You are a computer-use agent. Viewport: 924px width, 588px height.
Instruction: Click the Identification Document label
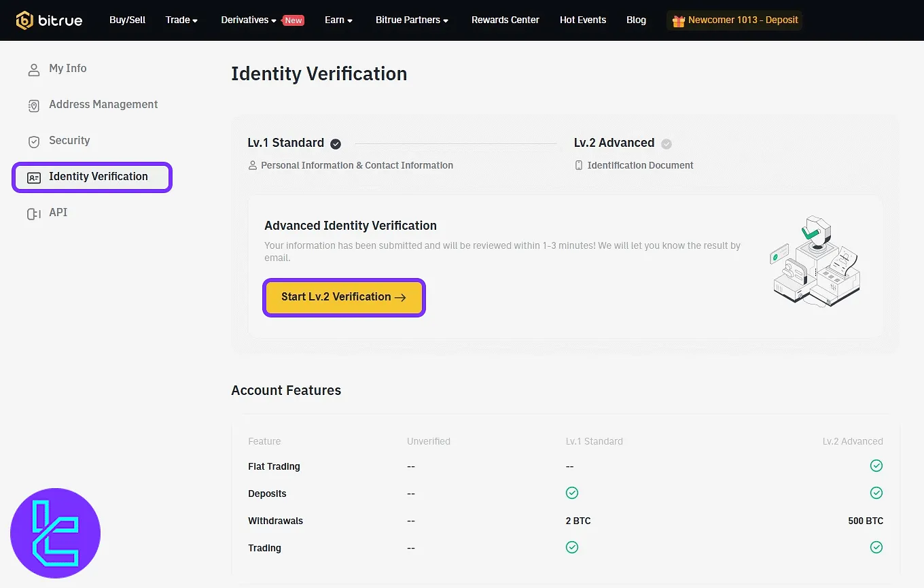click(641, 165)
